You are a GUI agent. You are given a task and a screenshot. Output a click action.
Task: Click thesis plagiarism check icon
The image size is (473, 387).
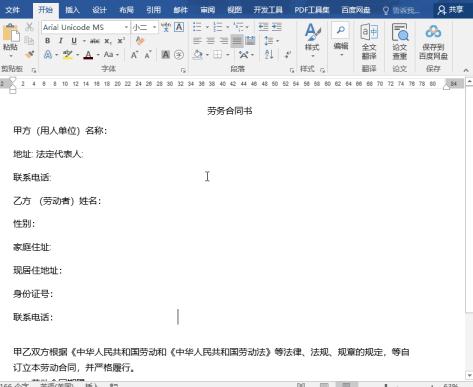(x=400, y=41)
